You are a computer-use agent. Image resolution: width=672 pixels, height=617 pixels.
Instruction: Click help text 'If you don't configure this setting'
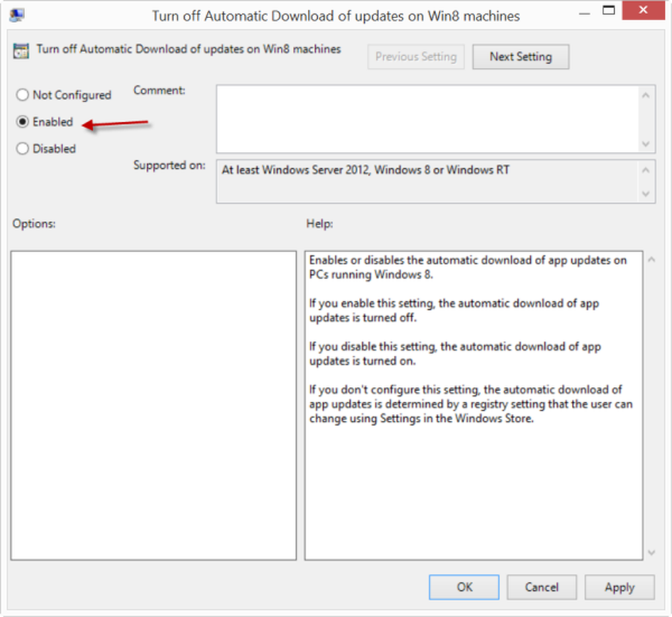(394, 390)
